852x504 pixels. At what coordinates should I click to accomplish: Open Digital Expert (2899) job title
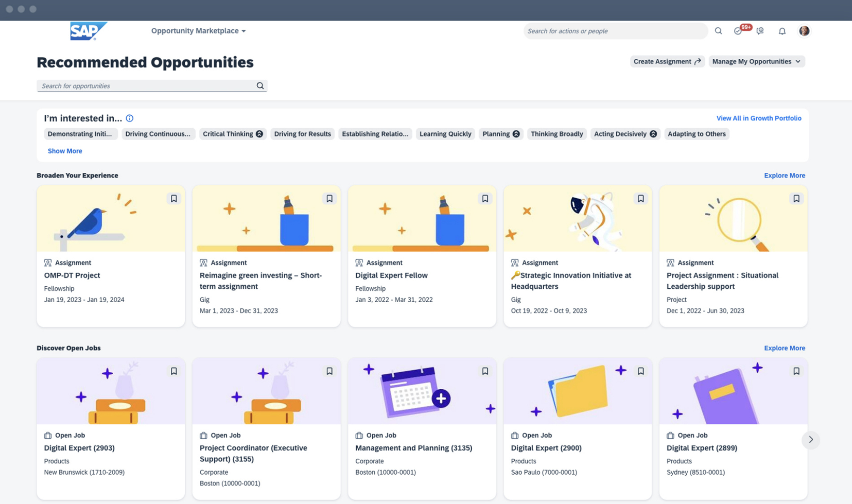point(702,448)
